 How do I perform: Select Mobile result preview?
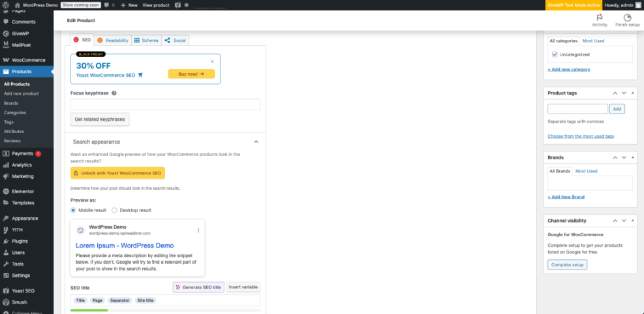(x=73, y=210)
